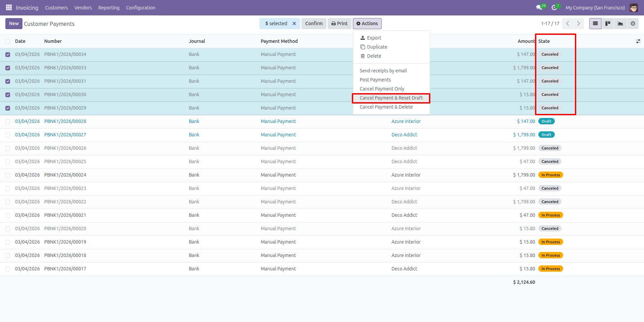Uncheck payment PBNK1/2026/00029

[8, 108]
